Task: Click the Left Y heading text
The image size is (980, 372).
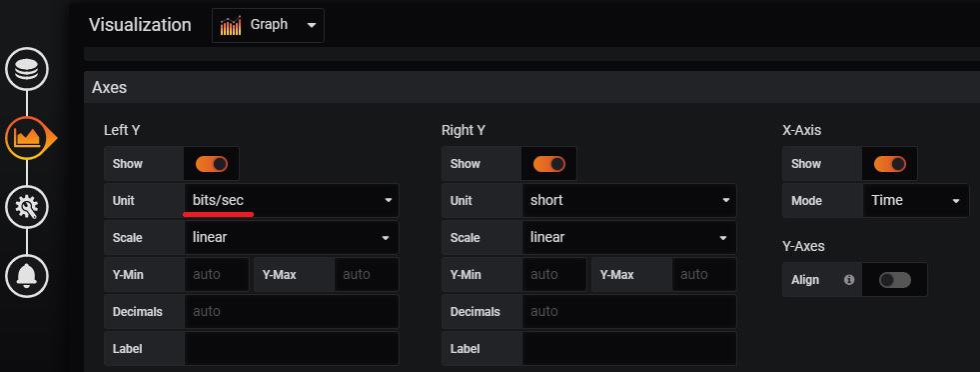Action: tap(122, 131)
